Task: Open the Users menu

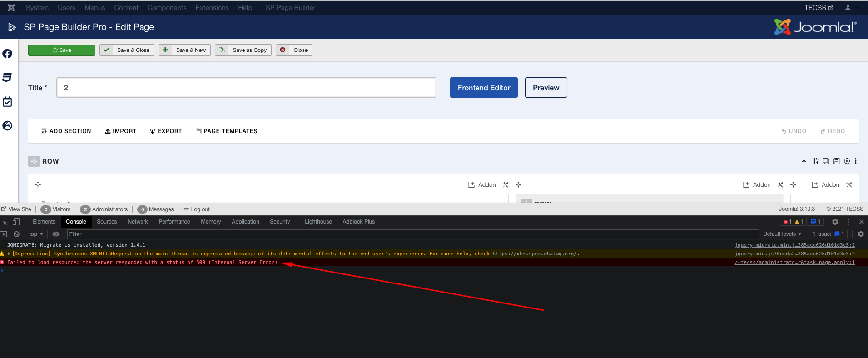Action: click(x=67, y=8)
